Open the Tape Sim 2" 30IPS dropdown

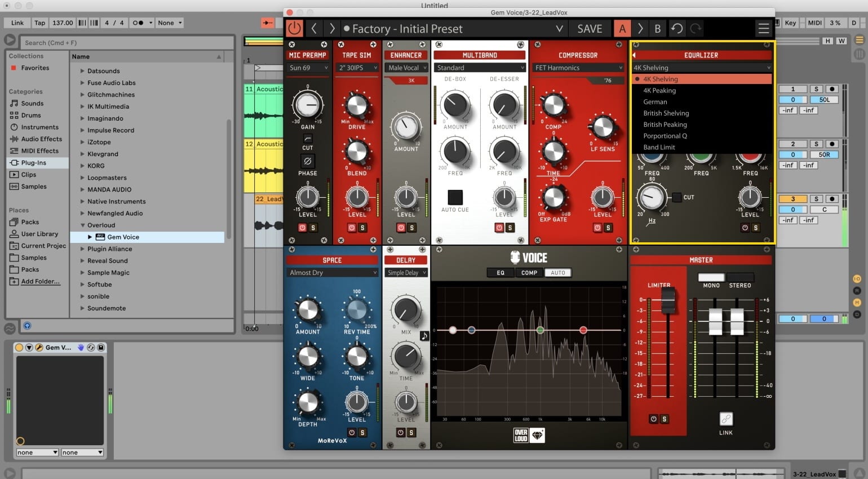pyautogui.click(x=357, y=68)
